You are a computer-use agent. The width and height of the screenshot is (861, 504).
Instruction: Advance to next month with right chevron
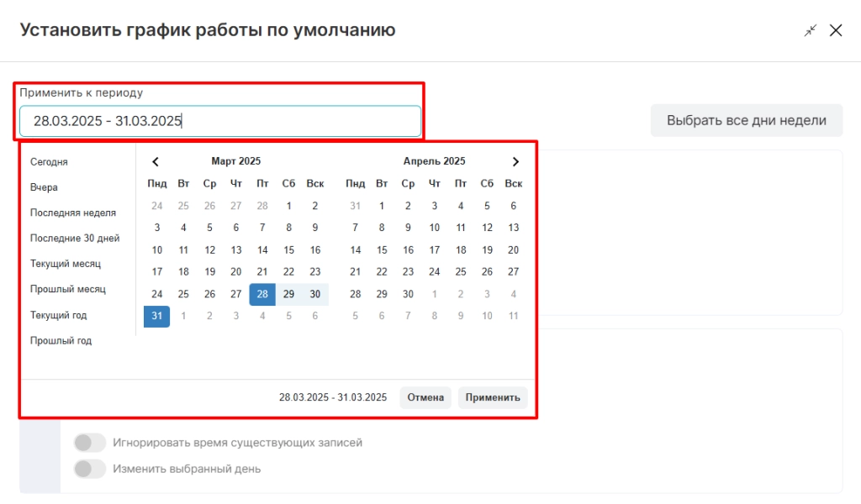pyautogui.click(x=515, y=162)
